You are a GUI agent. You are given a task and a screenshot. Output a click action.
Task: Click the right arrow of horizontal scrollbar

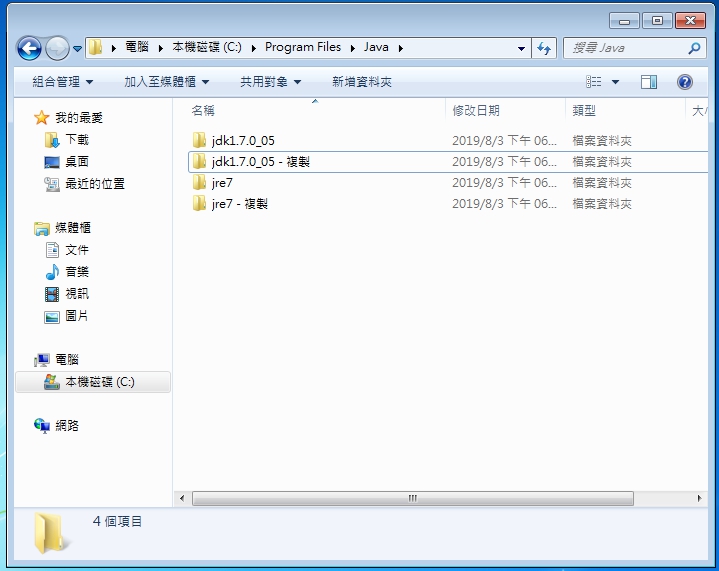tap(699, 498)
